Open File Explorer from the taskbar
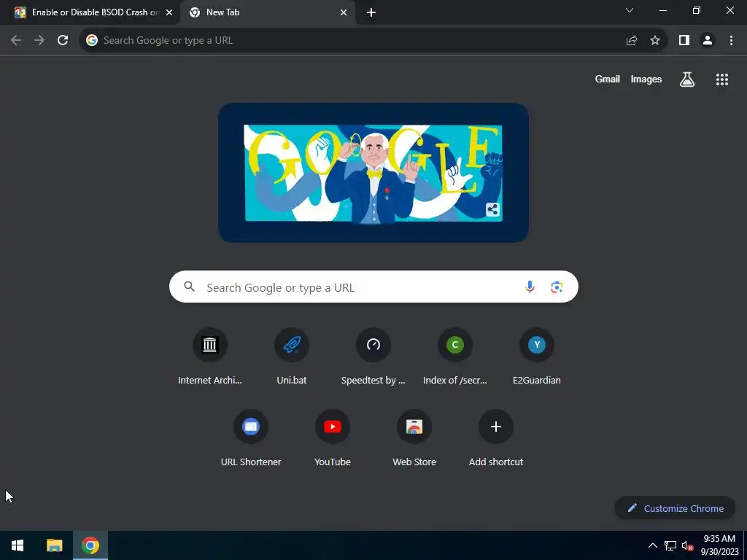 54,545
